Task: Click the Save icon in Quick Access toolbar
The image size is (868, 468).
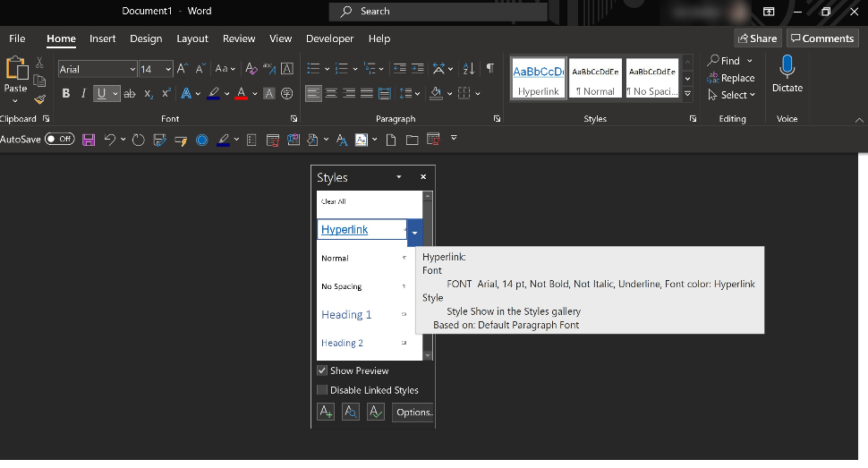Action: pyautogui.click(x=89, y=140)
